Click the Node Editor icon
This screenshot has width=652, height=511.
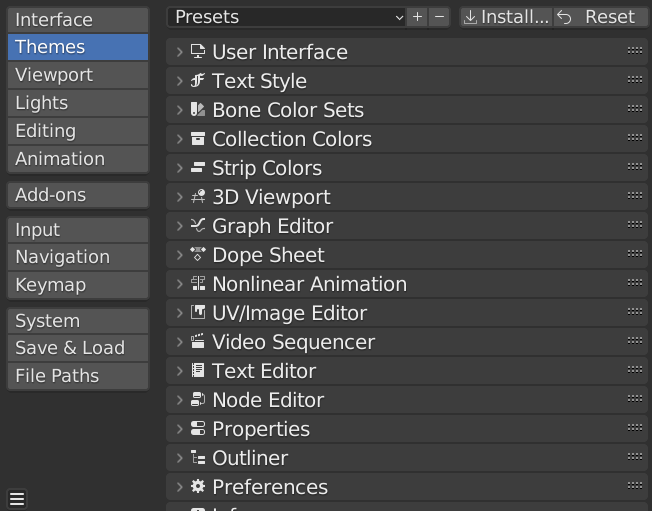coord(198,400)
